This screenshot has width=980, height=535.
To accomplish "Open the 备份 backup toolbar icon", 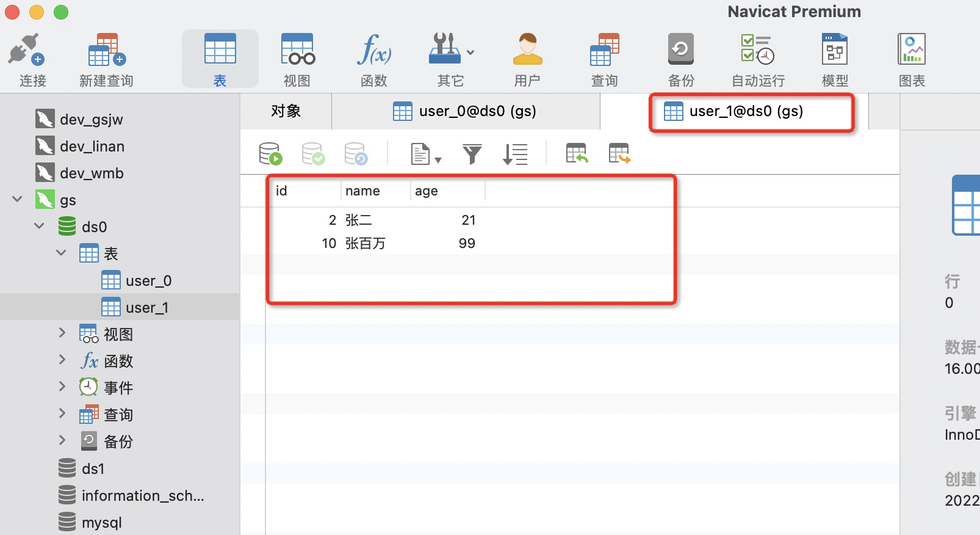I will [681, 49].
